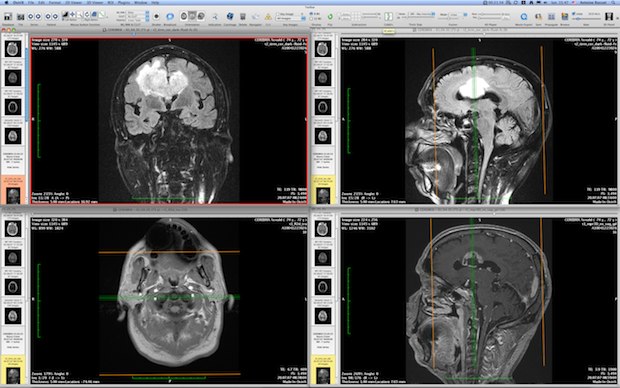The height and width of the screenshot is (388, 620).
Task: Open the Database window icon
Action: tap(8, 17)
